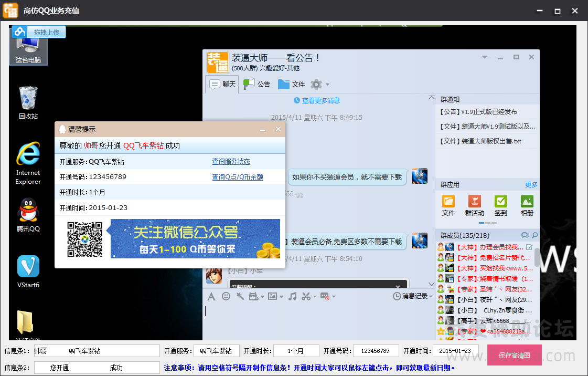
Task: Open the Internet Explorer desktop icon
Action: (28, 163)
